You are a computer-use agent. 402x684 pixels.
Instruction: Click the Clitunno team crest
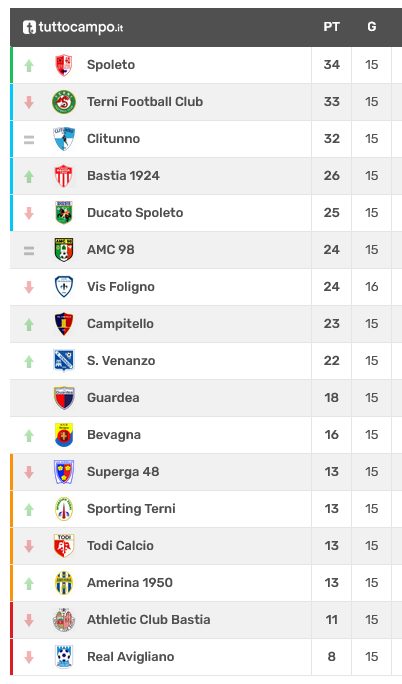(64, 139)
